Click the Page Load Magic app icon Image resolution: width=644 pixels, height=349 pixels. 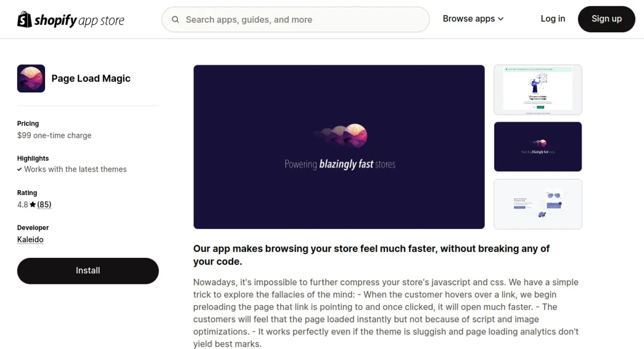pyautogui.click(x=31, y=78)
